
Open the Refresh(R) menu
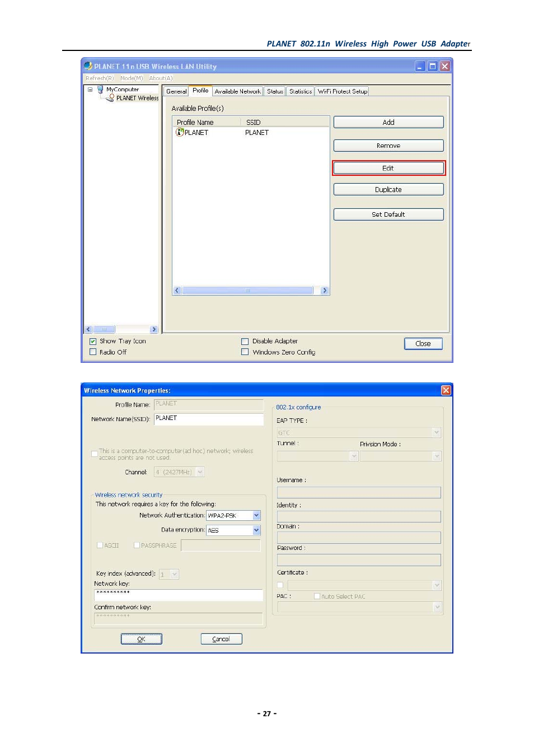(x=100, y=78)
